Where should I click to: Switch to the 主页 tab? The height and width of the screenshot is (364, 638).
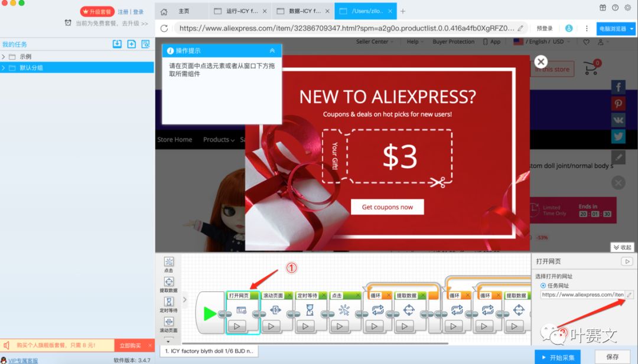point(184,11)
